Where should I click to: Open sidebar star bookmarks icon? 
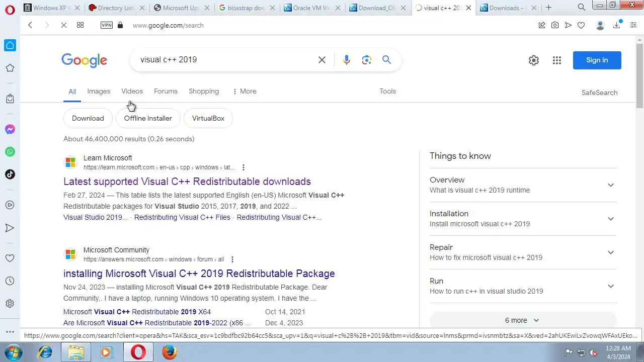[10, 68]
